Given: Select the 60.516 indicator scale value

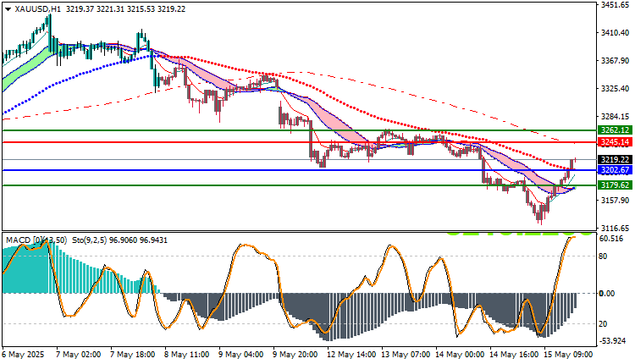Looking at the screenshot, I should point(611,239).
